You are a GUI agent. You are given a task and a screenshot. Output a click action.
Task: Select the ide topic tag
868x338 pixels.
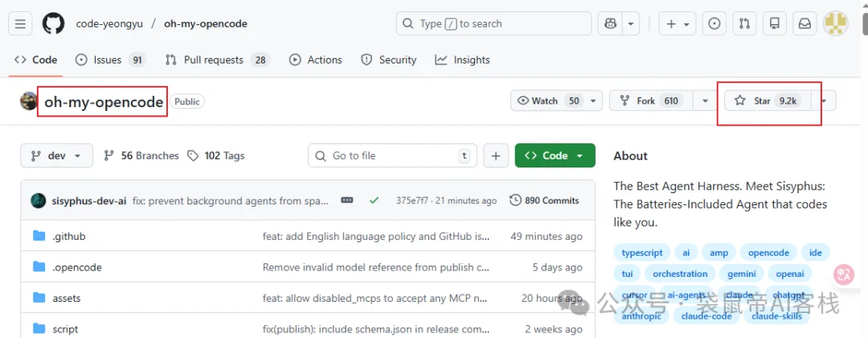pos(816,253)
